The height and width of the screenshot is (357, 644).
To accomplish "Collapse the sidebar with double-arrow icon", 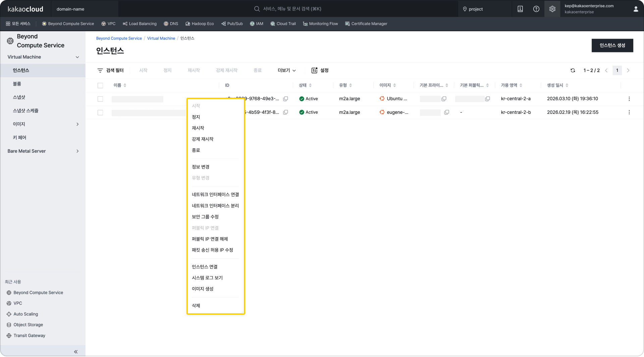I will pyautogui.click(x=76, y=352).
